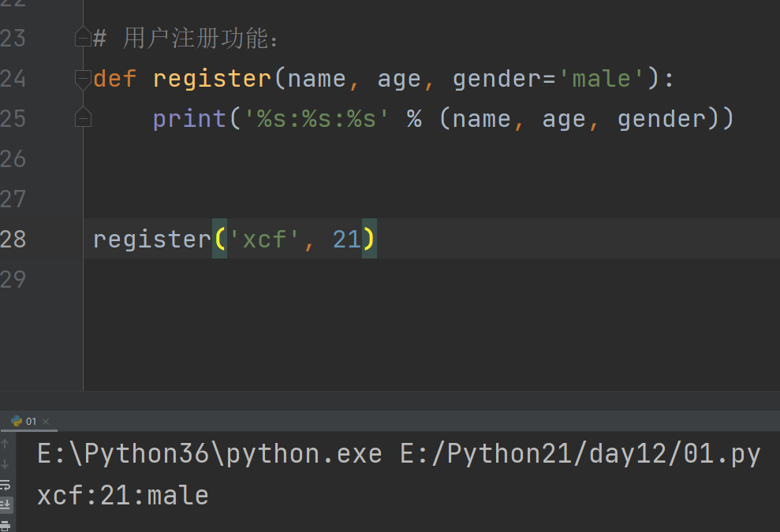The width and height of the screenshot is (780, 532).
Task: Collapse the comment fold marker on line 23
Action: 83,36
